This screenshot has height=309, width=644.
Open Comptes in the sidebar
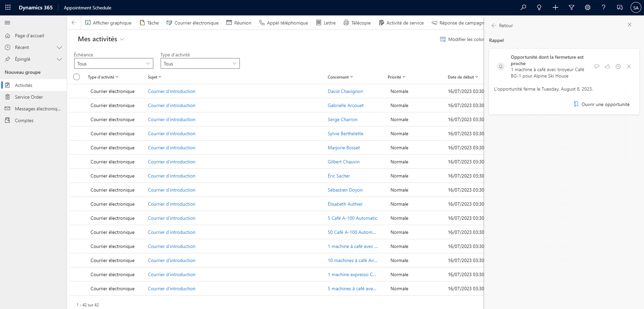[34, 120]
